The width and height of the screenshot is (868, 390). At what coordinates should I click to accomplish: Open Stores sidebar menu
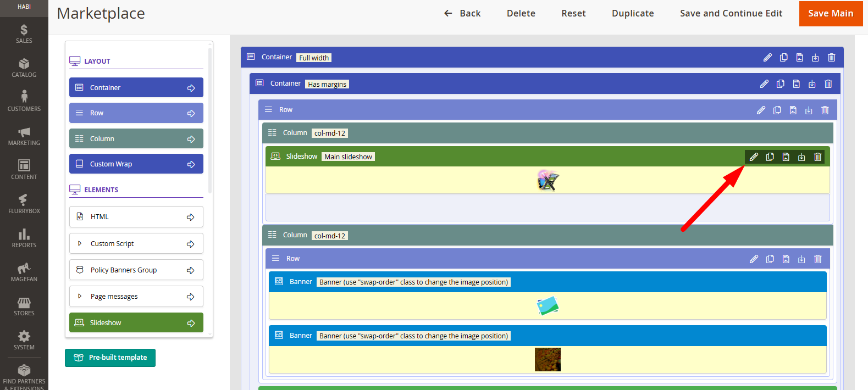[x=24, y=307]
